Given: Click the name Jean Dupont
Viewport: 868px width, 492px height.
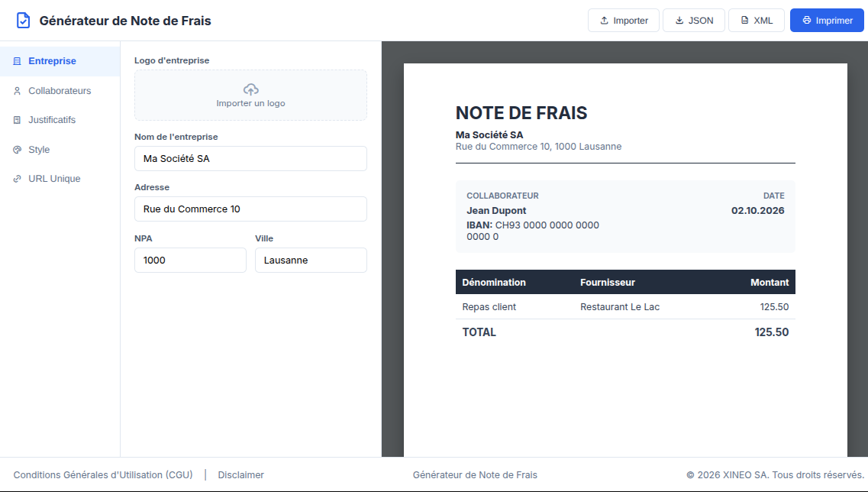Looking at the screenshot, I should click(496, 211).
